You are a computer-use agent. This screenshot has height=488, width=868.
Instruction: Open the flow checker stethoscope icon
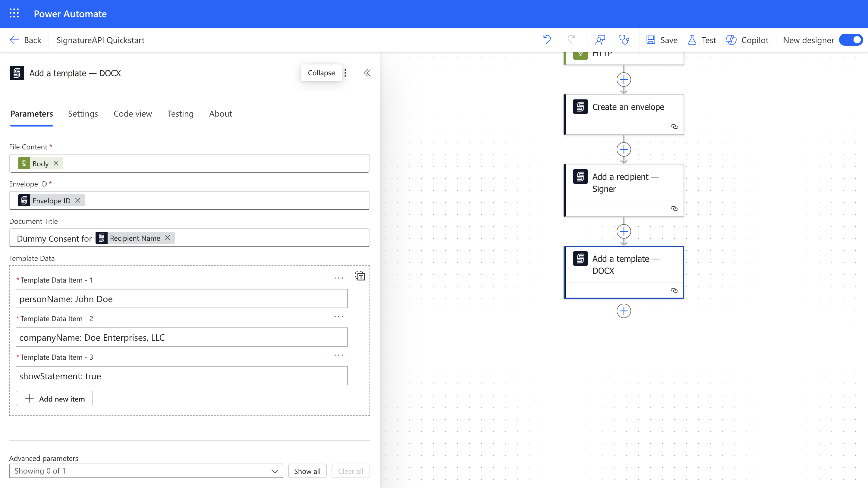coord(624,40)
